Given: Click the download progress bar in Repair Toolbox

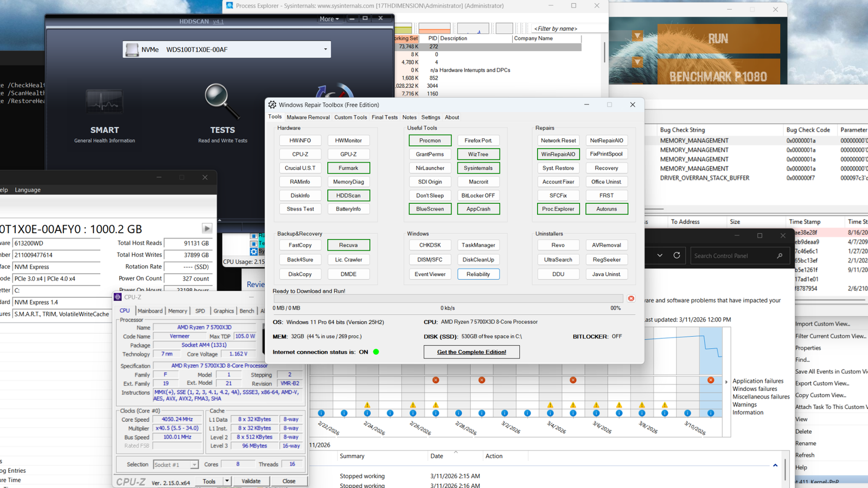Looking at the screenshot, I should tap(447, 298).
